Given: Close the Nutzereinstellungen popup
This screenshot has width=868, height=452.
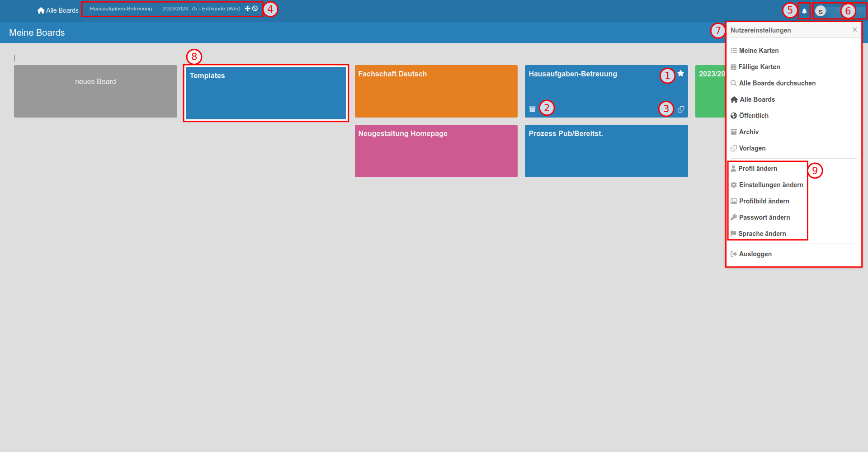Looking at the screenshot, I should point(854,30).
